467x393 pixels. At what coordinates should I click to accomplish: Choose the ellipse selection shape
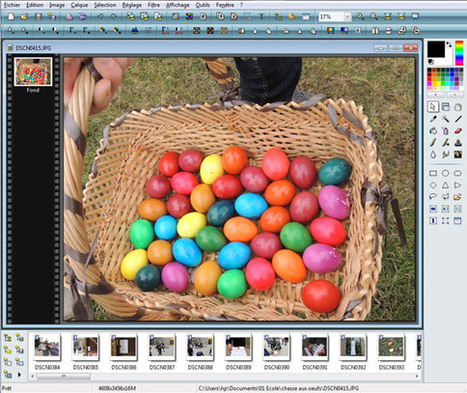click(446, 173)
